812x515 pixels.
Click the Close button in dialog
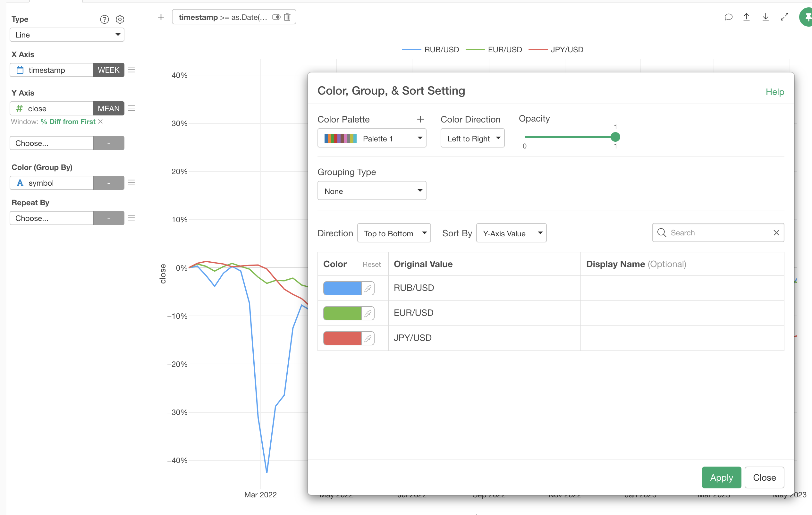point(764,477)
